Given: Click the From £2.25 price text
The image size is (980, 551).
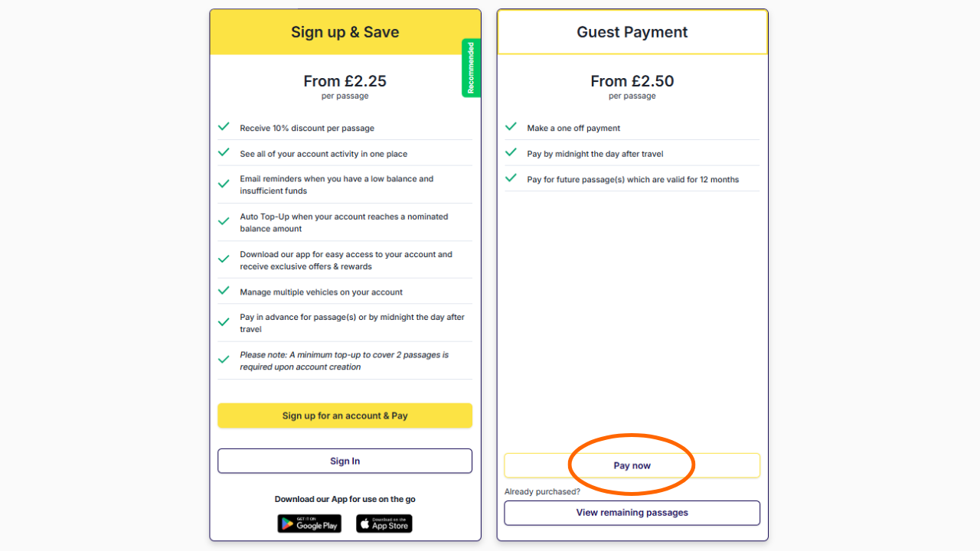Looking at the screenshot, I should pos(345,81).
